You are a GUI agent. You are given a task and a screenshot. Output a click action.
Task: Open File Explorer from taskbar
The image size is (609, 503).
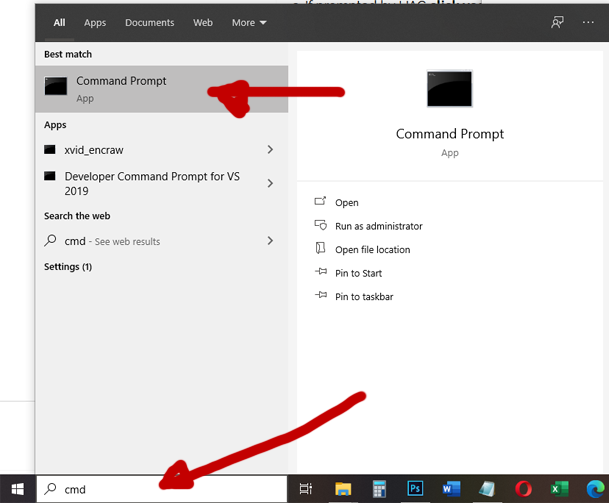pos(343,489)
